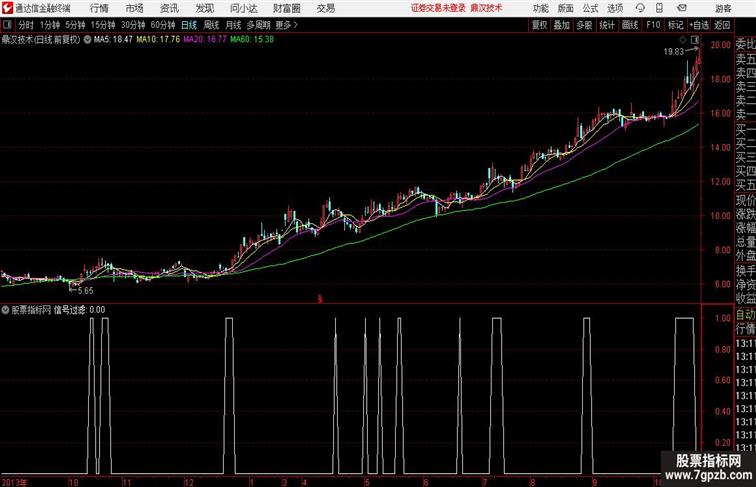Viewport: 756px width, 487px height.
Task: Click the 复权 toolbar button
Action: click(539, 25)
